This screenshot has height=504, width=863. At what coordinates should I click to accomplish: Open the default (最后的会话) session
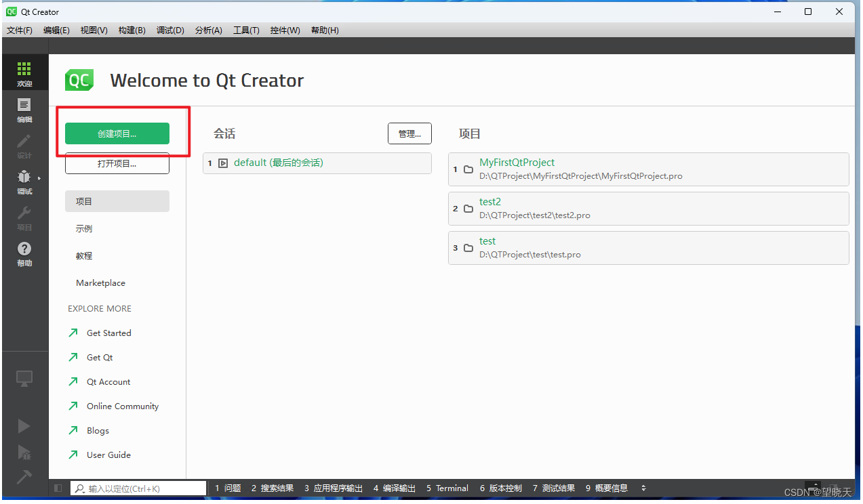click(x=317, y=163)
